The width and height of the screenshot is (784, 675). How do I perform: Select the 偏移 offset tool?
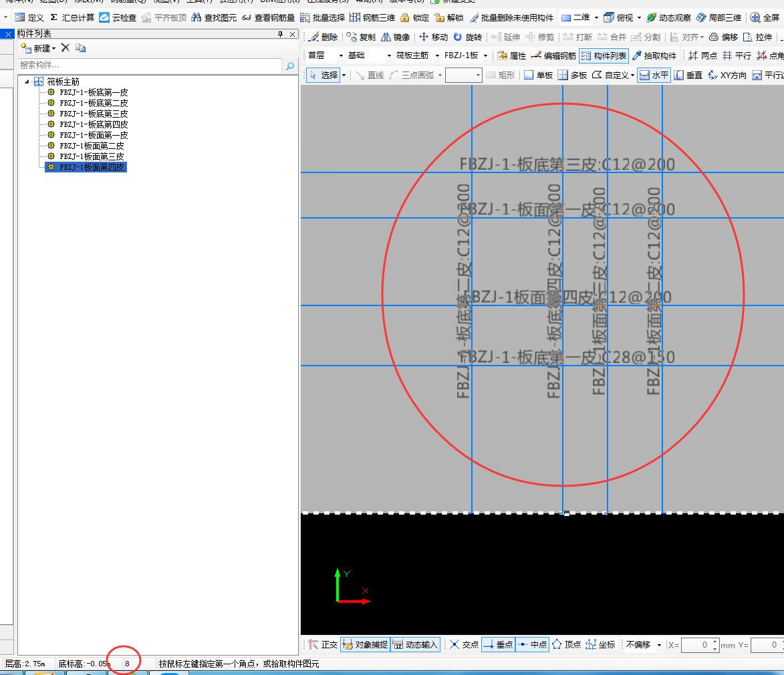pyautogui.click(x=723, y=37)
